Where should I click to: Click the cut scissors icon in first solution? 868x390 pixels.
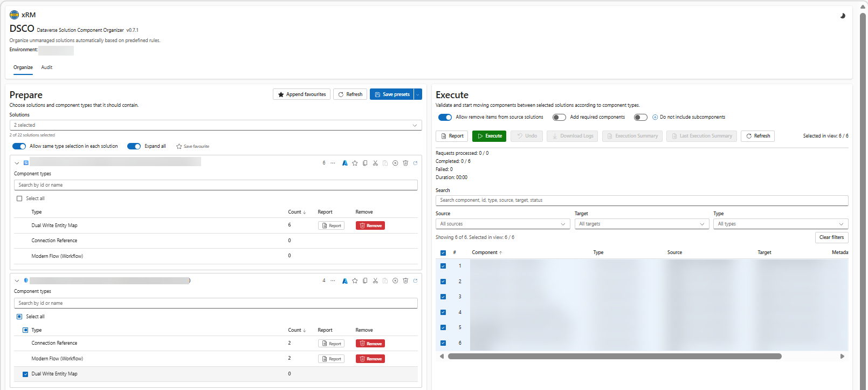click(x=375, y=163)
